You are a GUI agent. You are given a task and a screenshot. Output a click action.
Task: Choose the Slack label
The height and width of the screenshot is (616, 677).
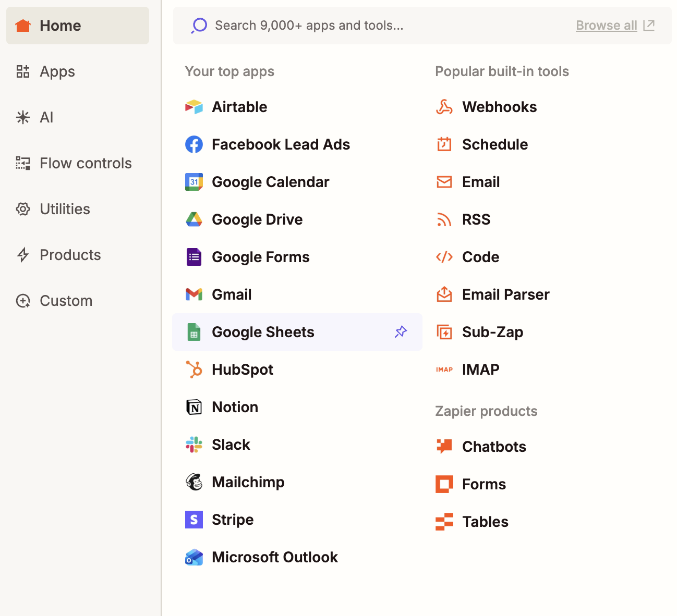point(231,445)
